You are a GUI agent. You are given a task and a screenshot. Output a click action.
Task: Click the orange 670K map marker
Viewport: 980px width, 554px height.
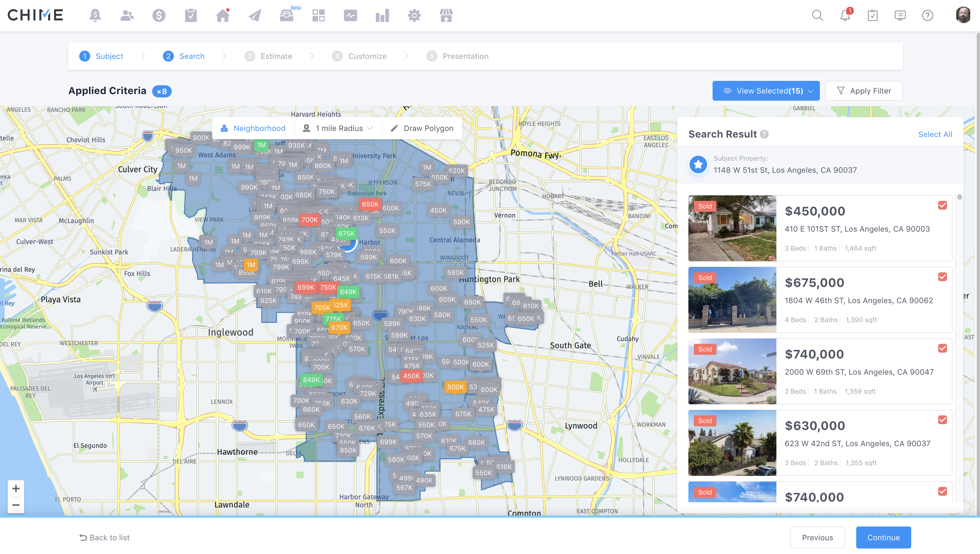click(x=339, y=328)
